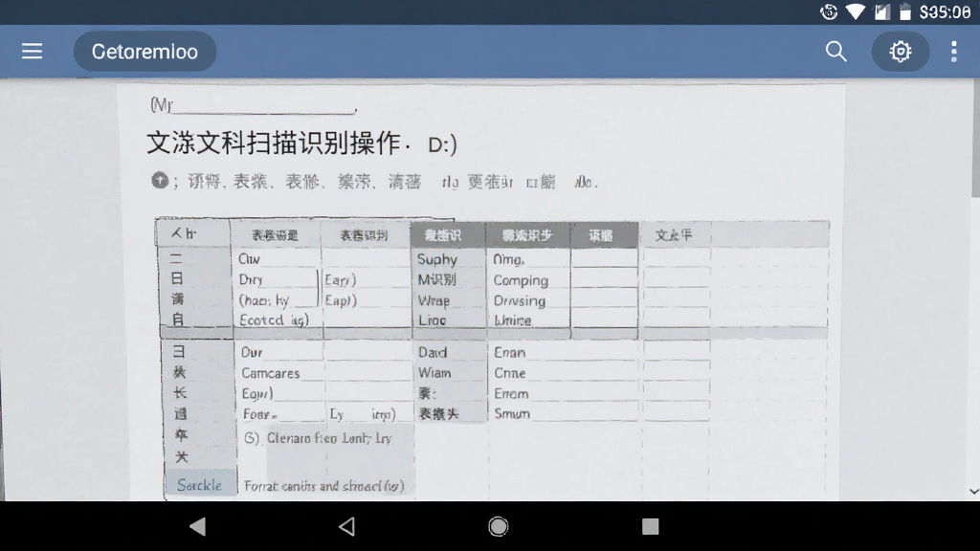This screenshot has width=980, height=551.
Task: Click the dark highlighted third column header
Action: point(448,235)
